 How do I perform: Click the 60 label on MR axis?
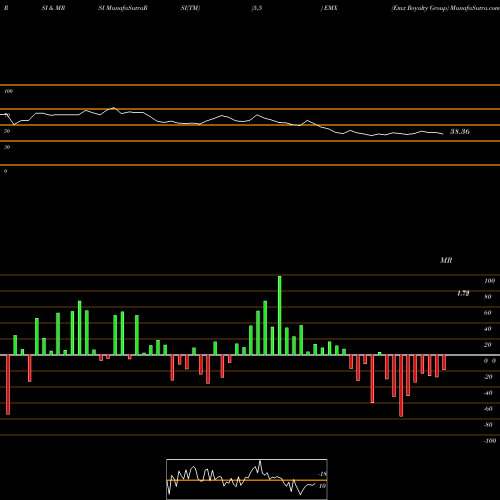point(488,313)
